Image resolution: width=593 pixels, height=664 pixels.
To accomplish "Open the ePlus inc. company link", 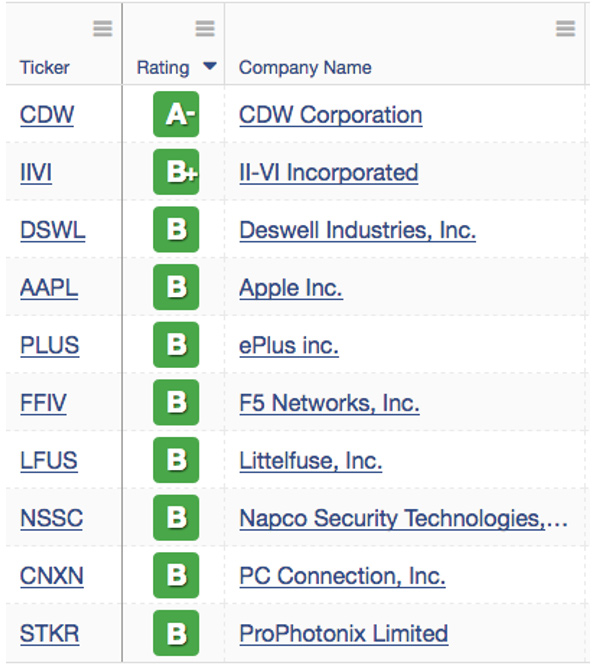I will click(x=289, y=346).
